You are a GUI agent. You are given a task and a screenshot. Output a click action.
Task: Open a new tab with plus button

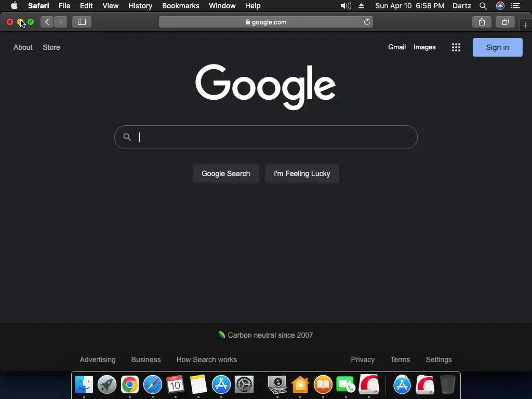point(525,25)
